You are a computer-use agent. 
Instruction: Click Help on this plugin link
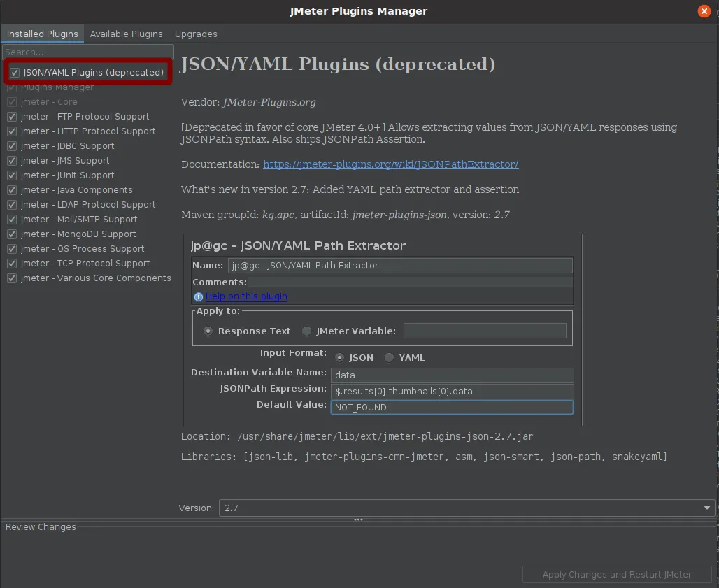pyautogui.click(x=246, y=296)
